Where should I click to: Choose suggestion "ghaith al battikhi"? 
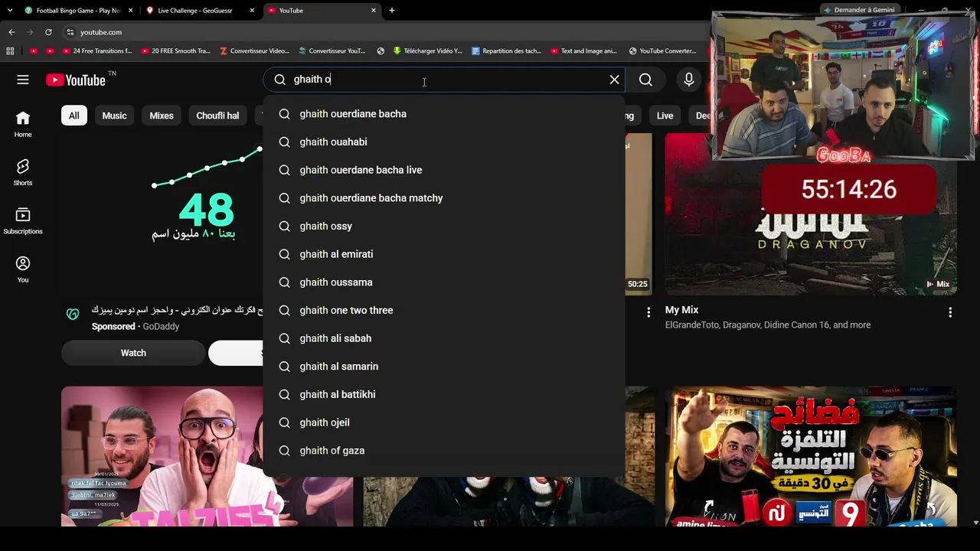(x=444, y=395)
